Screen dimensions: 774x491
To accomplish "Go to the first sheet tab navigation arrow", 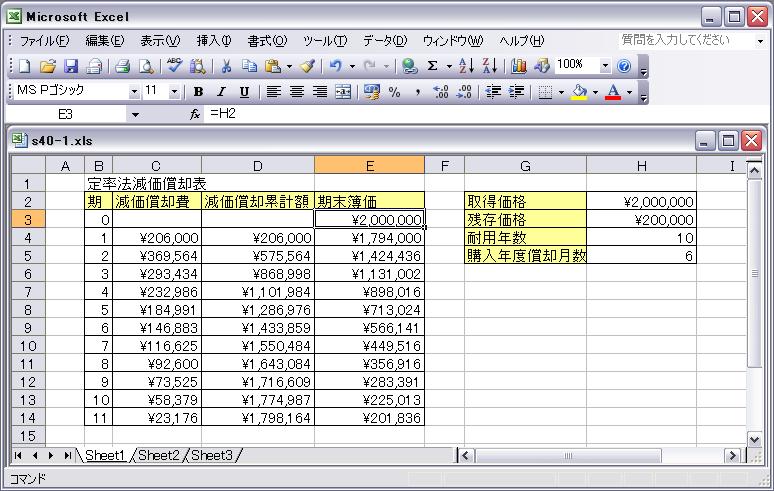I will pos(19,455).
